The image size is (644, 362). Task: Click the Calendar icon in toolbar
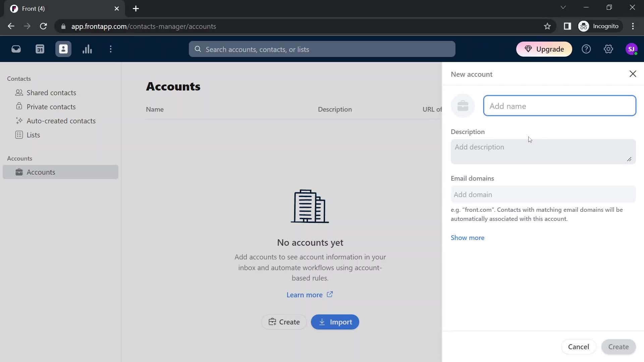(40, 49)
